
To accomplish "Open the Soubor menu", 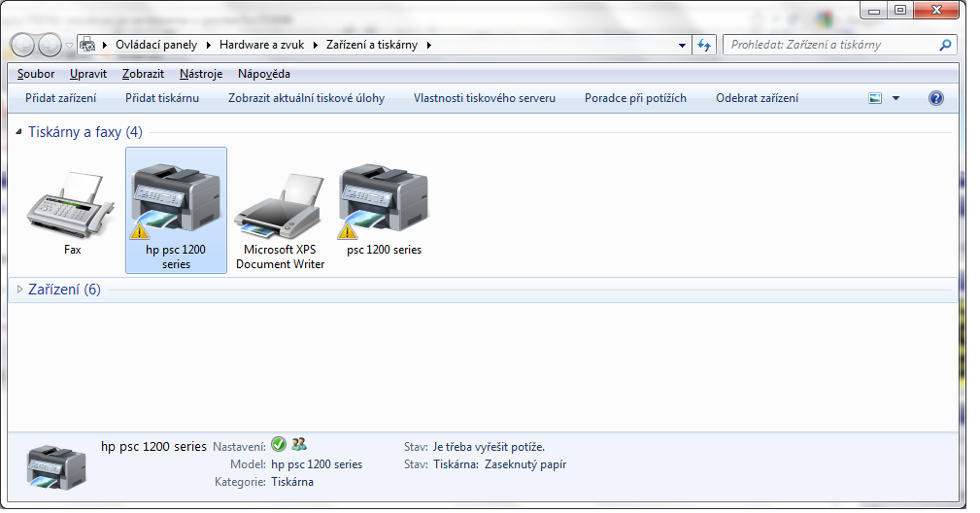I will point(36,74).
